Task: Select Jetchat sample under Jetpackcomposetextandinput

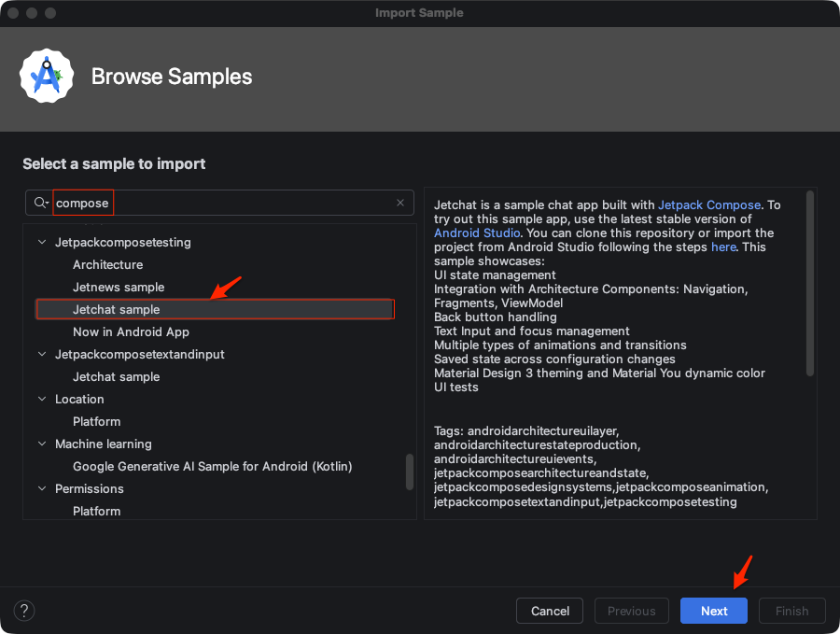Action: pyautogui.click(x=117, y=376)
